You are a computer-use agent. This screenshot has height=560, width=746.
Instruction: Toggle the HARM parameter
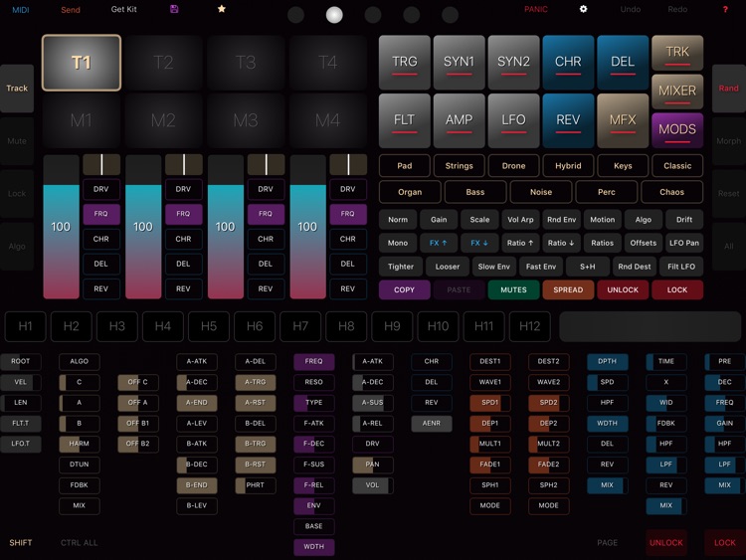79,444
